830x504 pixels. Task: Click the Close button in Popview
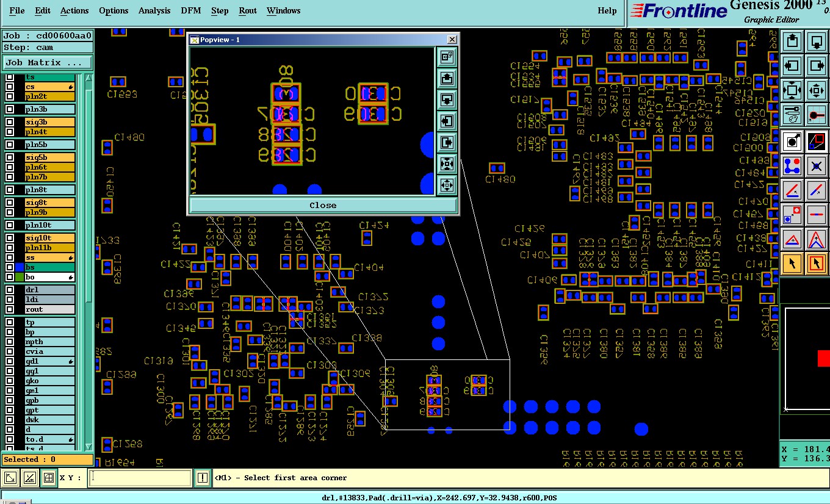323,205
